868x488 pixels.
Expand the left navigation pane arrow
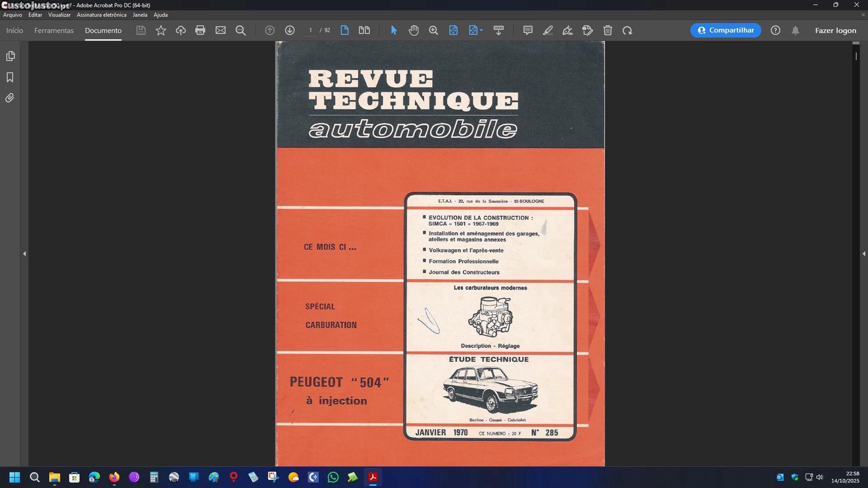pos(24,254)
